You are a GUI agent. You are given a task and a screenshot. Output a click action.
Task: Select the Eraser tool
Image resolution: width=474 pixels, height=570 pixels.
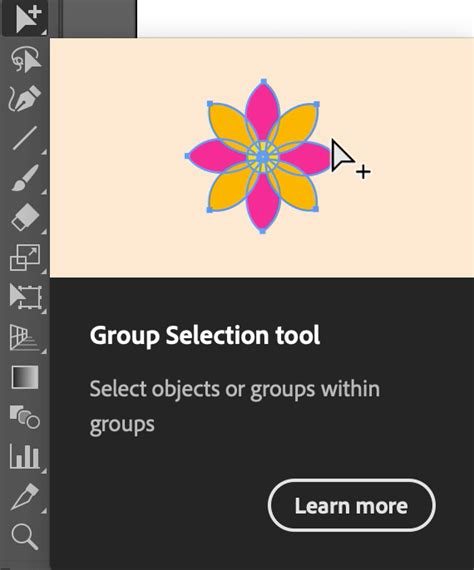point(25,217)
